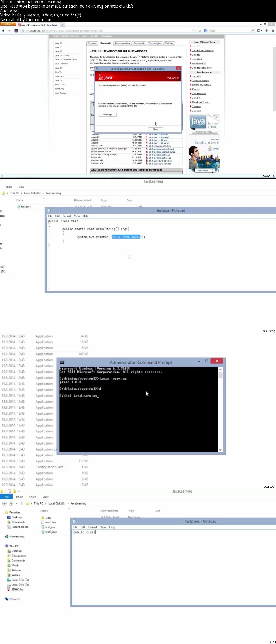This screenshot has width=276, height=644.
Task: Open Format menu in test.java Notepad
Action: (x=67, y=216)
